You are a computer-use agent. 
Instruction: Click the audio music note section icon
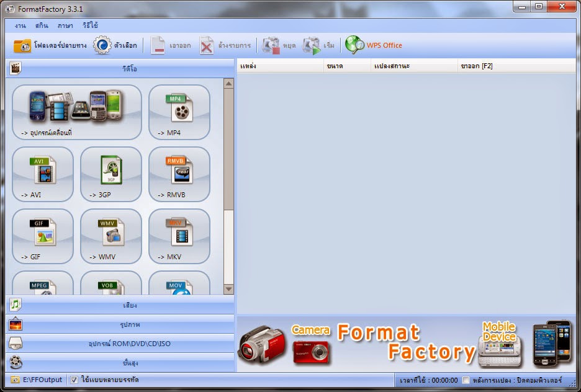[x=16, y=305]
